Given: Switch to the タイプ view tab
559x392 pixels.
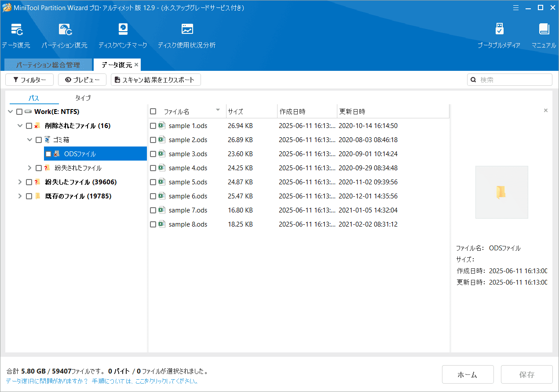Looking at the screenshot, I should [x=83, y=98].
